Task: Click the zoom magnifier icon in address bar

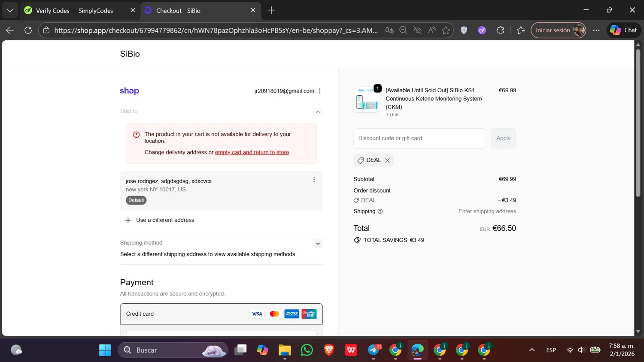Action: tap(403, 30)
